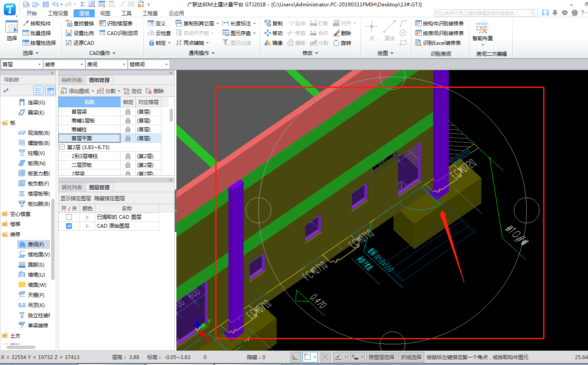
Task: Open the 工程设置 ribbon tab
Action: 58,13
